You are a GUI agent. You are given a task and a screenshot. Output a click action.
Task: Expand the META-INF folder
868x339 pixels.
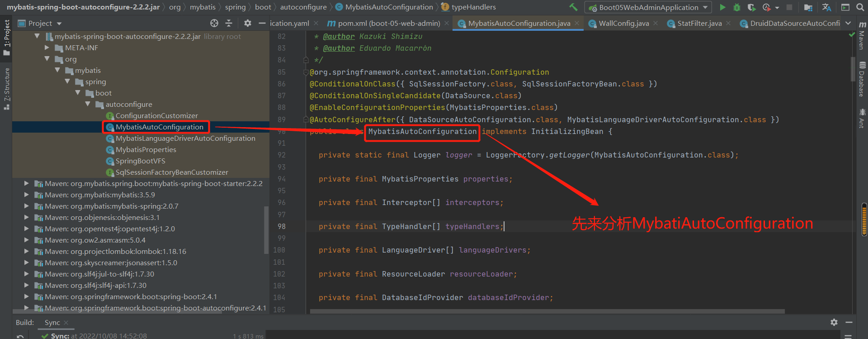click(47, 47)
